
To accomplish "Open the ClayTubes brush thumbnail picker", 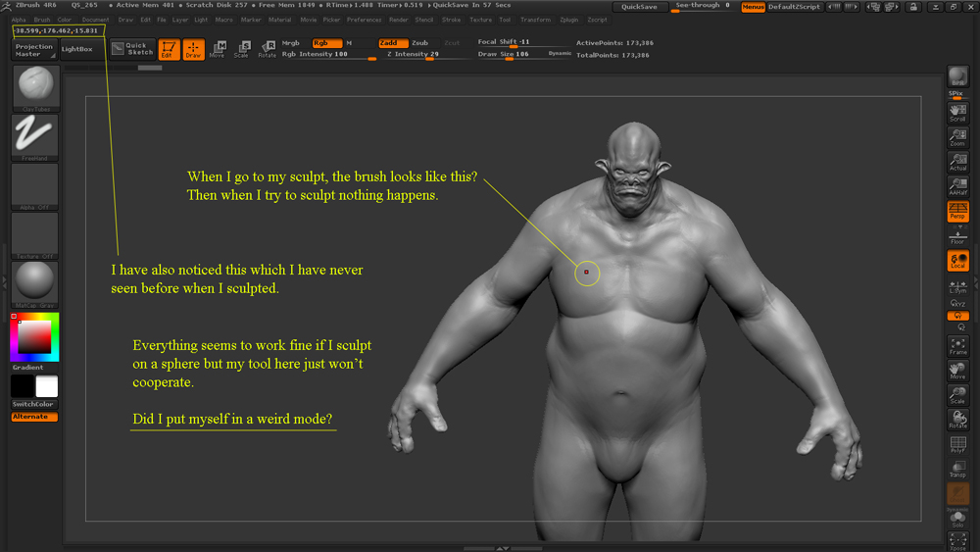I will click(x=35, y=88).
